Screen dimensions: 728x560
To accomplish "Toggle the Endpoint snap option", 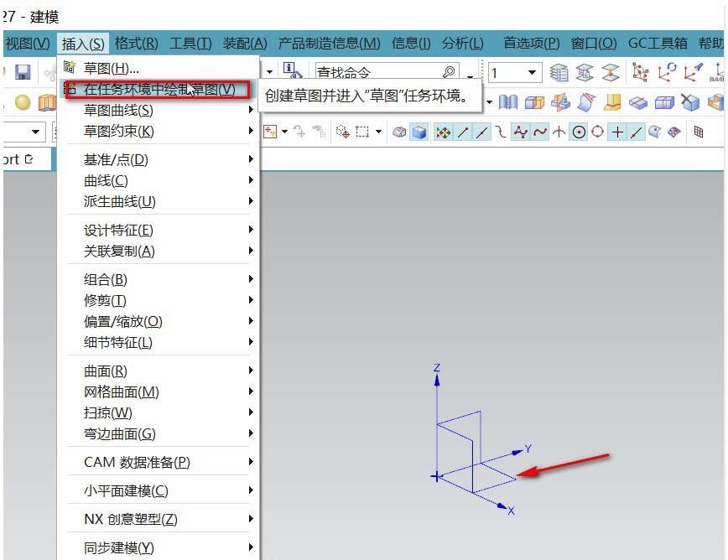I will tap(461, 132).
